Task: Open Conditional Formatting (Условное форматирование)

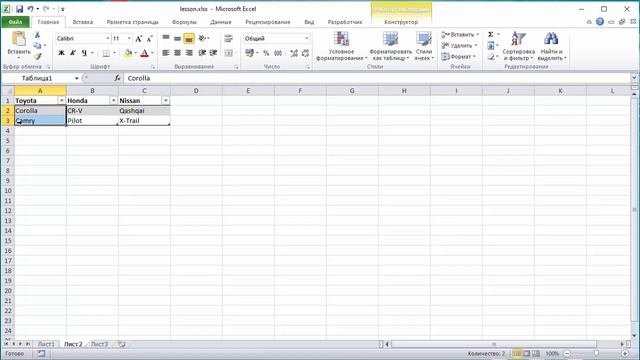Action: click(341, 46)
